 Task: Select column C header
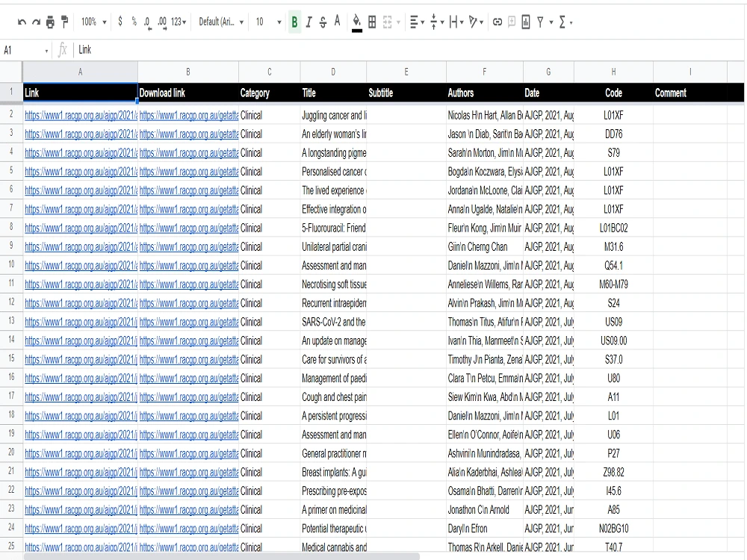click(x=269, y=72)
